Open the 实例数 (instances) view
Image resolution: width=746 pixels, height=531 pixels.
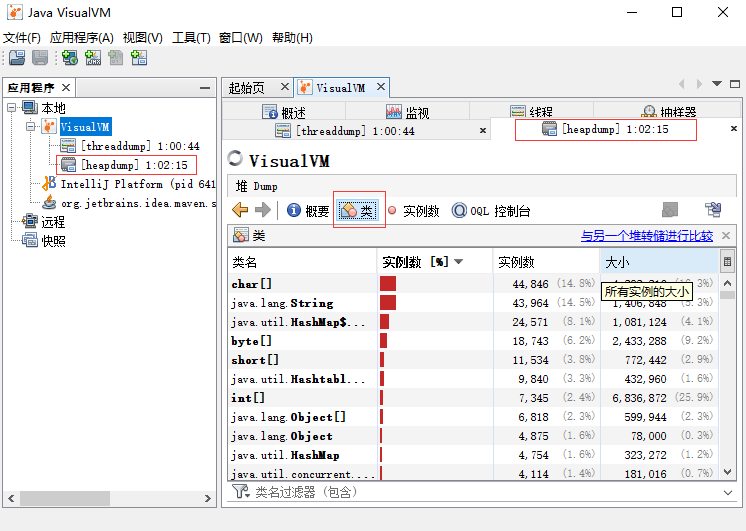[413, 211]
